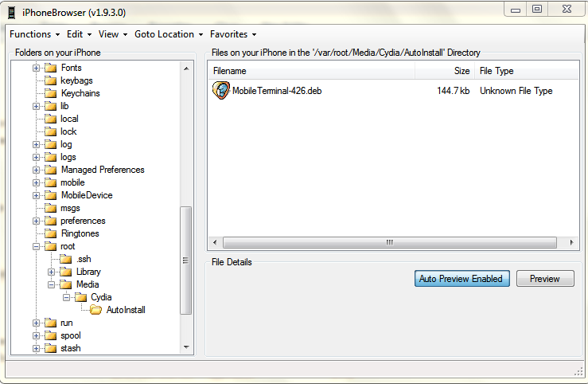Click the Keychains folder icon

point(50,93)
